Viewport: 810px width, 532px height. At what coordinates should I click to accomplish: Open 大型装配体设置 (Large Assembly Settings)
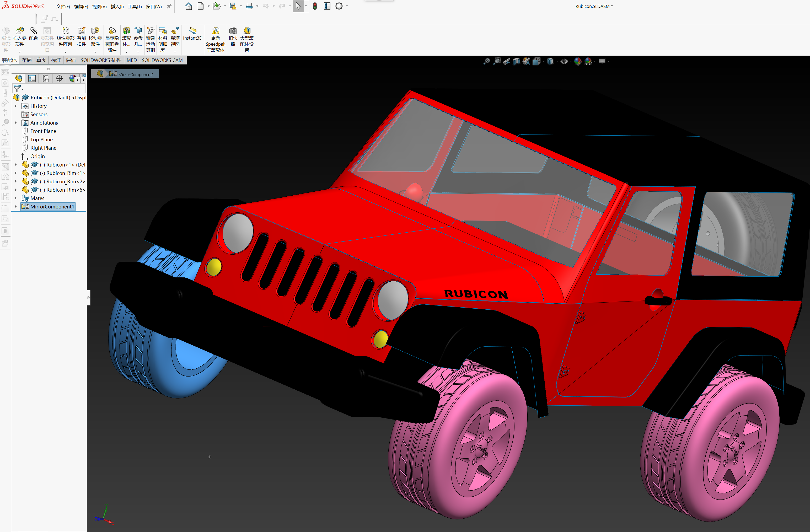247,40
